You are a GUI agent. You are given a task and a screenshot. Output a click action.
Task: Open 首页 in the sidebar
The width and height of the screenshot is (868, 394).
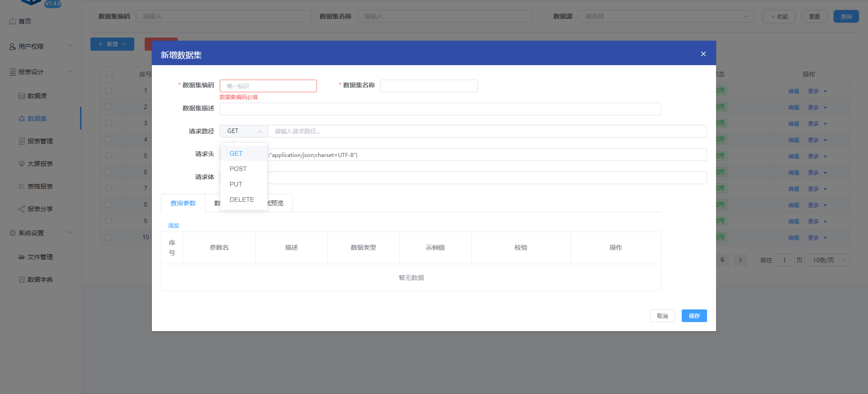(25, 21)
